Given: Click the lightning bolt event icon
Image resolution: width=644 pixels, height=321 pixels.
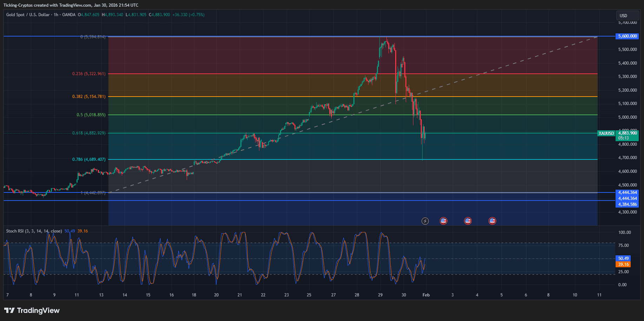Looking at the screenshot, I should pyautogui.click(x=425, y=221).
